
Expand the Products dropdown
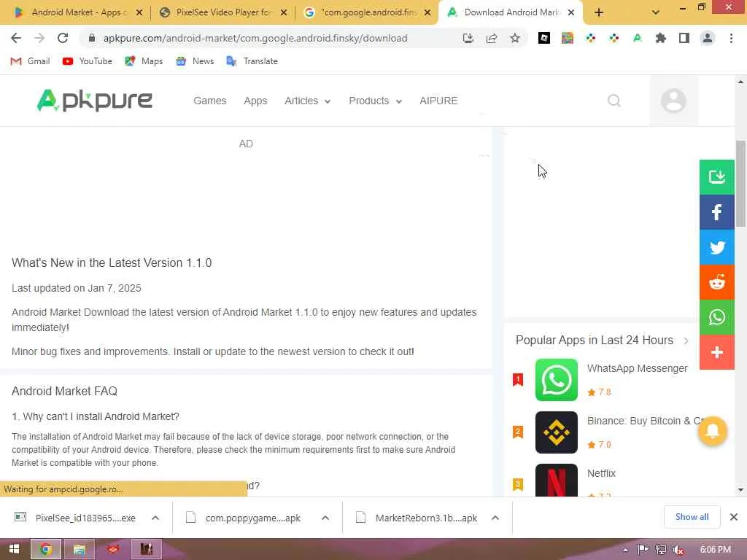coord(376,101)
